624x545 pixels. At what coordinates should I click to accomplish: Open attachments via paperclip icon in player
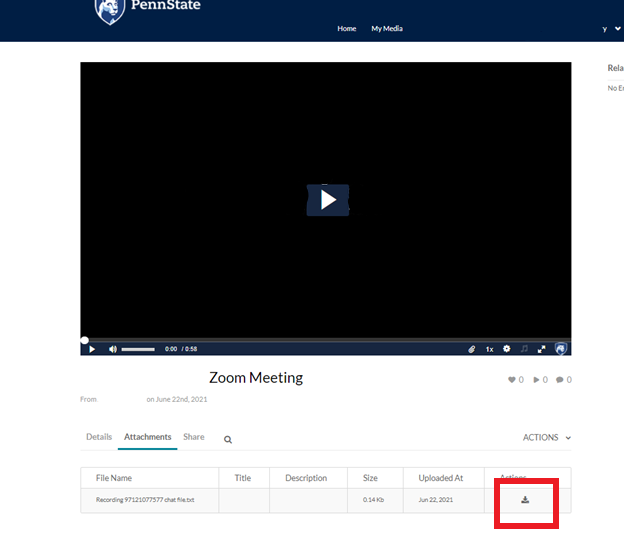(472, 349)
